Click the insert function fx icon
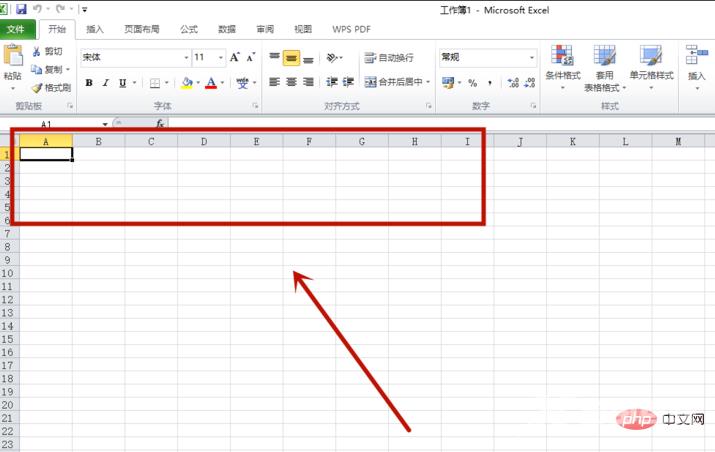Screen dimensions: 715x452 (x=159, y=124)
